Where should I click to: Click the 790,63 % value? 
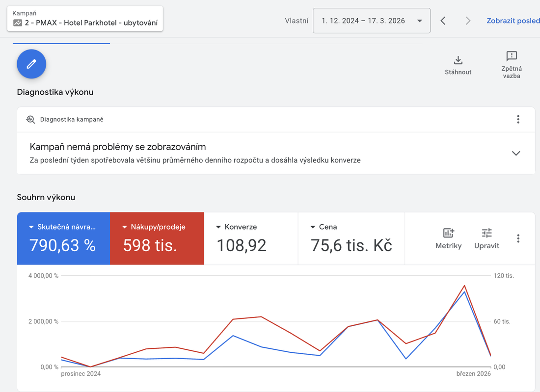62,245
